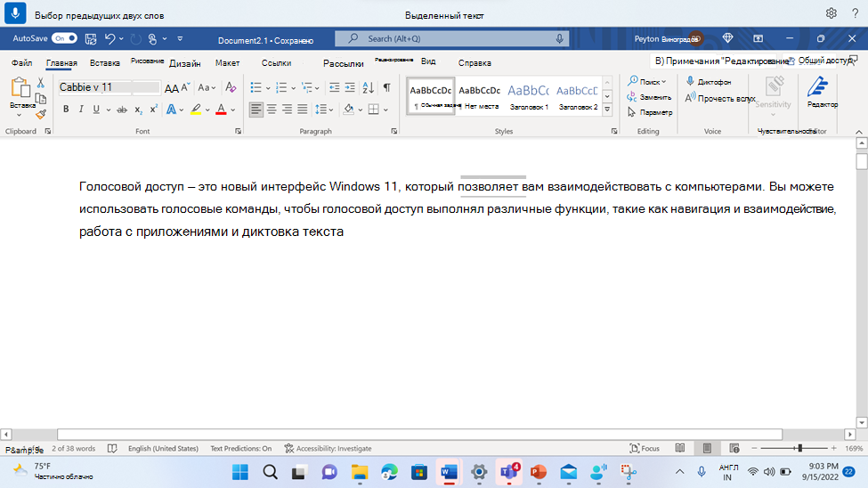Switch to the Дизайн tab

(x=185, y=63)
